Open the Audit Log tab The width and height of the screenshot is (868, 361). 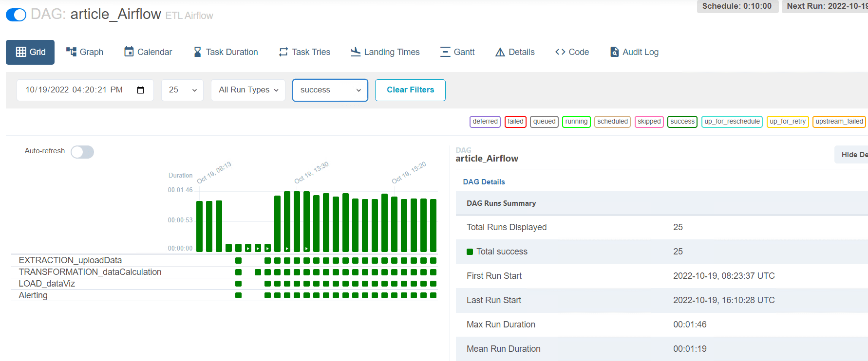(634, 52)
